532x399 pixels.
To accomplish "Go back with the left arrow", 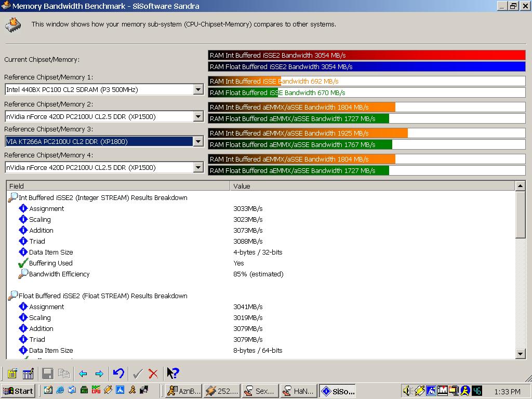I will 83,374.
